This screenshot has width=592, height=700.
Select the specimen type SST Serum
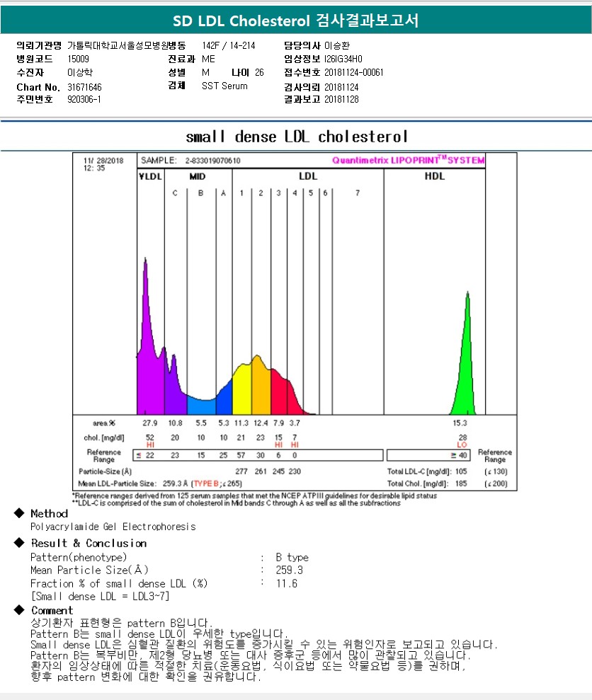click(x=224, y=86)
